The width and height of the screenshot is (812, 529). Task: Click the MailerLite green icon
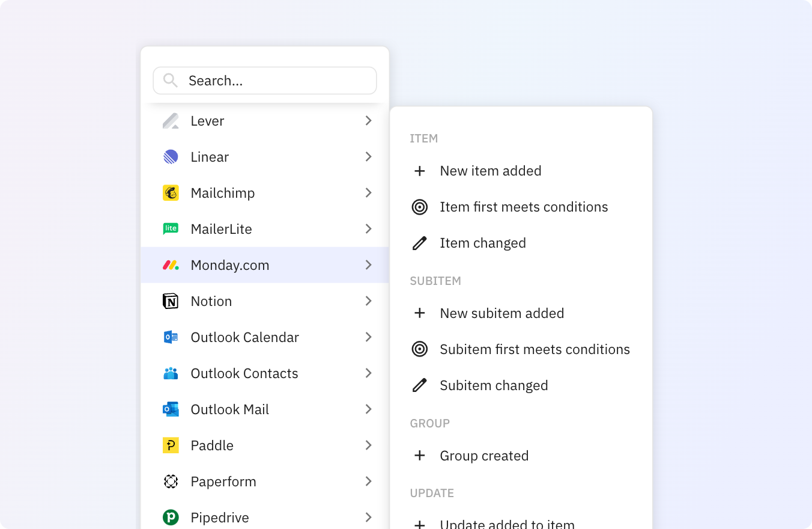(x=171, y=229)
